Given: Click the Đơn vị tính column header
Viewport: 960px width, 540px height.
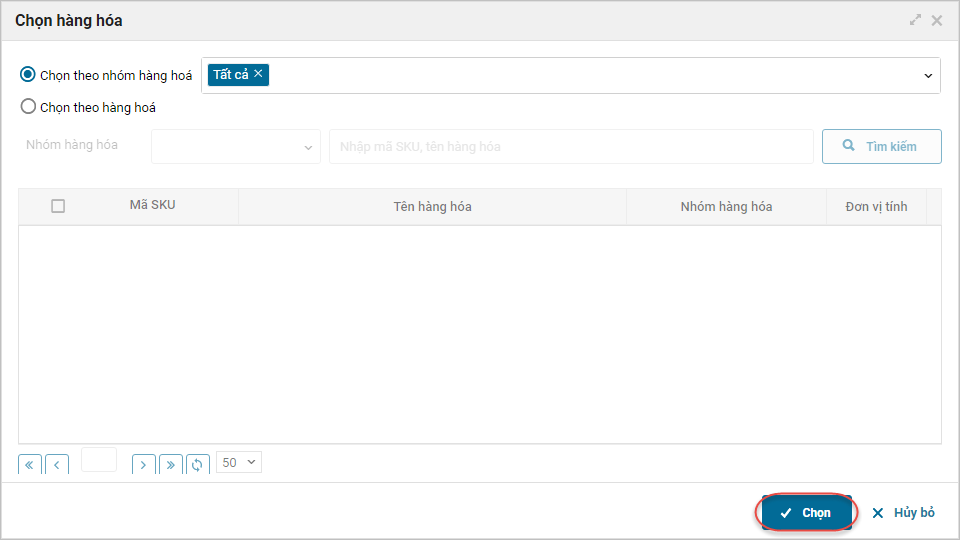Looking at the screenshot, I should tap(876, 206).
